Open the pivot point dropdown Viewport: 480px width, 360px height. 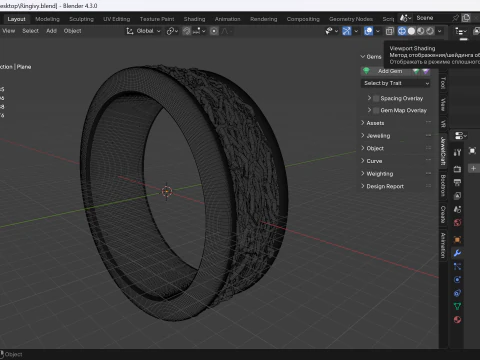pos(172,31)
